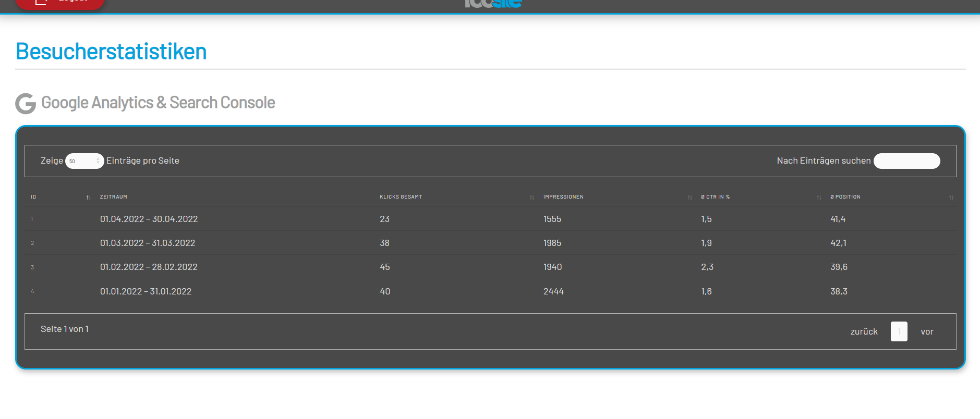This screenshot has width=980, height=419.
Task: Focus the 'Nach Einträgen suchen' search field
Action: click(x=906, y=161)
